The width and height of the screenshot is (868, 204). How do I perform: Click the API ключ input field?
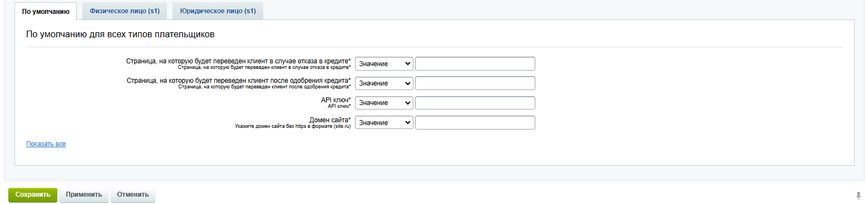[x=475, y=103]
